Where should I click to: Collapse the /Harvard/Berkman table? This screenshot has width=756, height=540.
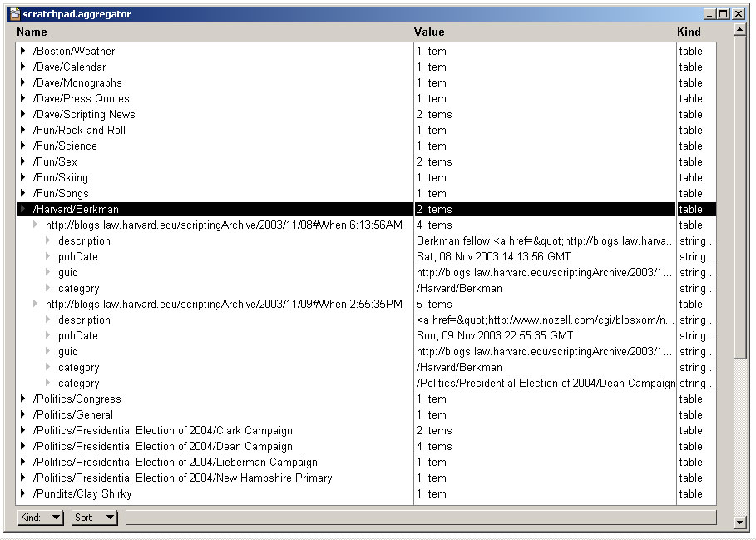23,210
